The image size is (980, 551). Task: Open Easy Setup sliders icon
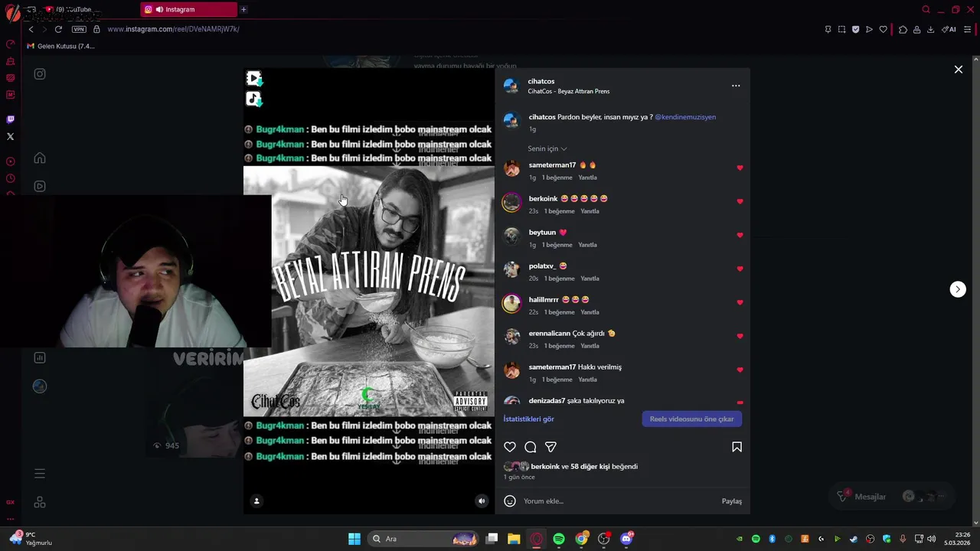point(968,30)
